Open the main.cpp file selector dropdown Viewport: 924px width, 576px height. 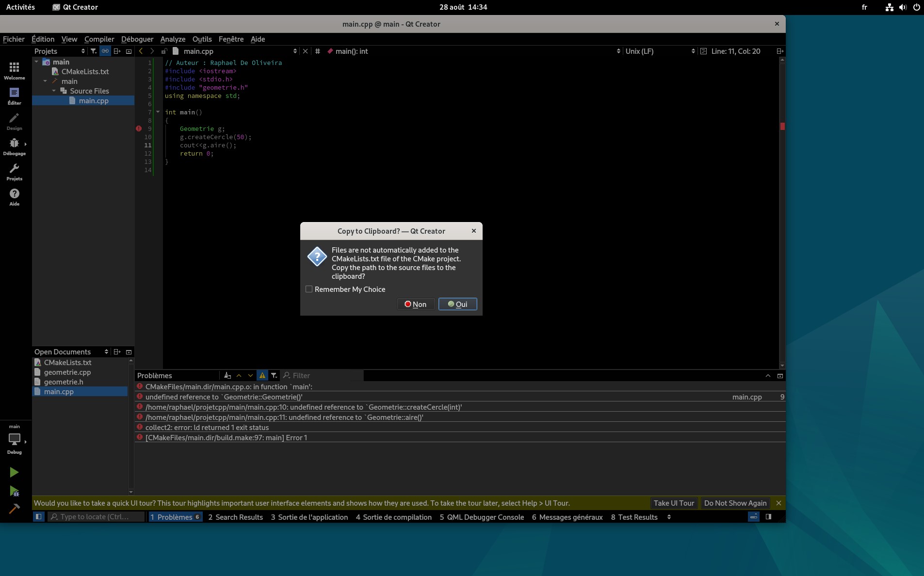(x=235, y=51)
